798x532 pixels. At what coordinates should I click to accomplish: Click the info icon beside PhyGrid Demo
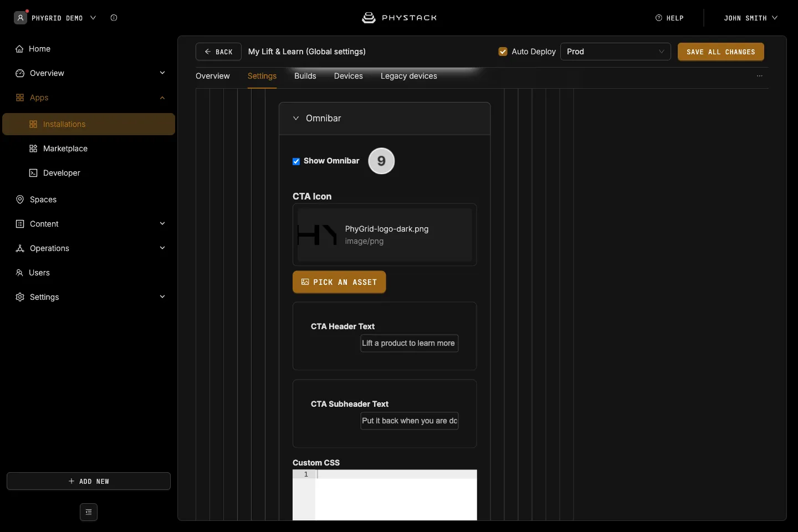point(114,18)
